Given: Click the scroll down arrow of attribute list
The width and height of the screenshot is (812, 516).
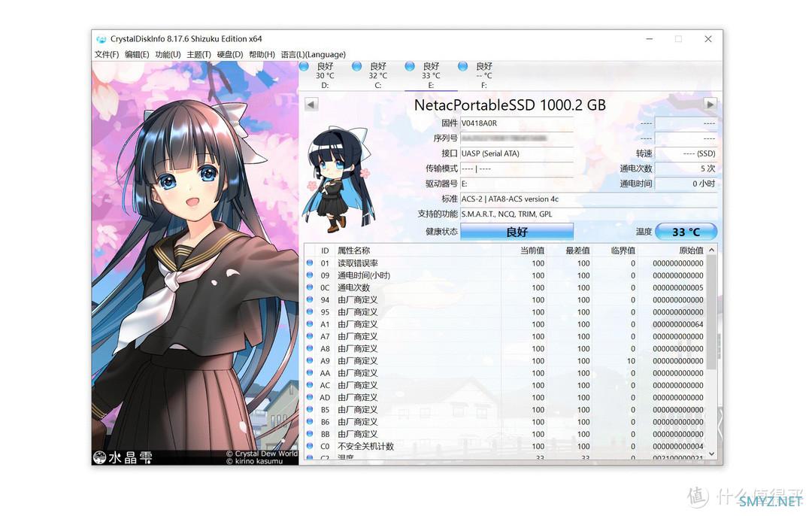Looking at the screenshot, I should [712, 454].
